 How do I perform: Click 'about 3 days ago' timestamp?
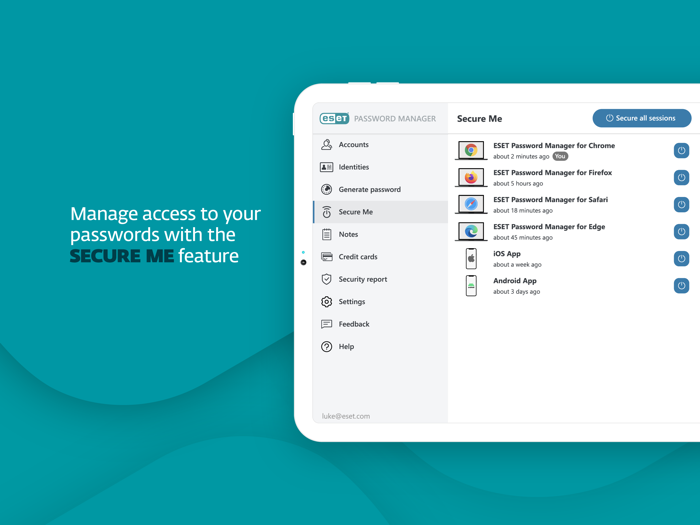tap(517, 292)
